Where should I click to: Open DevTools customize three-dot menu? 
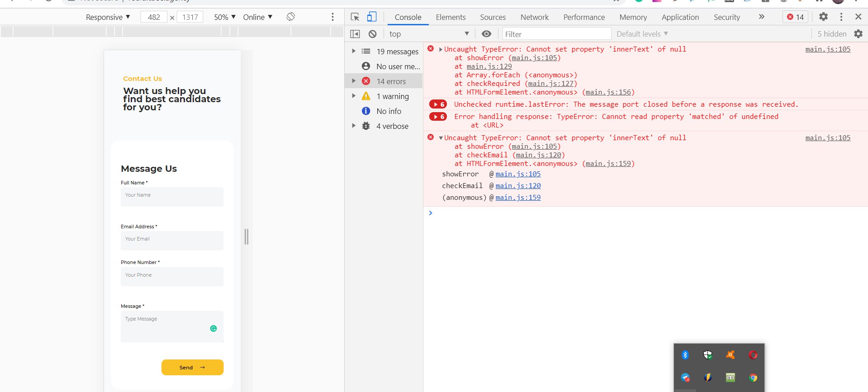[841, 17]
